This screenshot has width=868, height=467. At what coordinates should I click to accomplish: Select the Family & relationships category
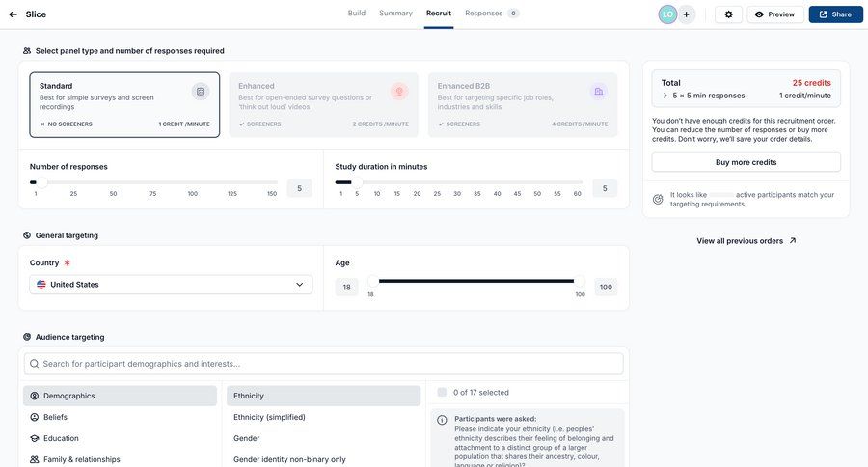tap(121, 459)
